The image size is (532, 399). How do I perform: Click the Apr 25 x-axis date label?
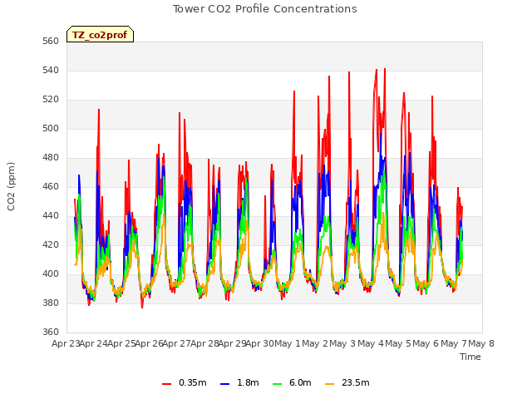click(x=121, y=343)
